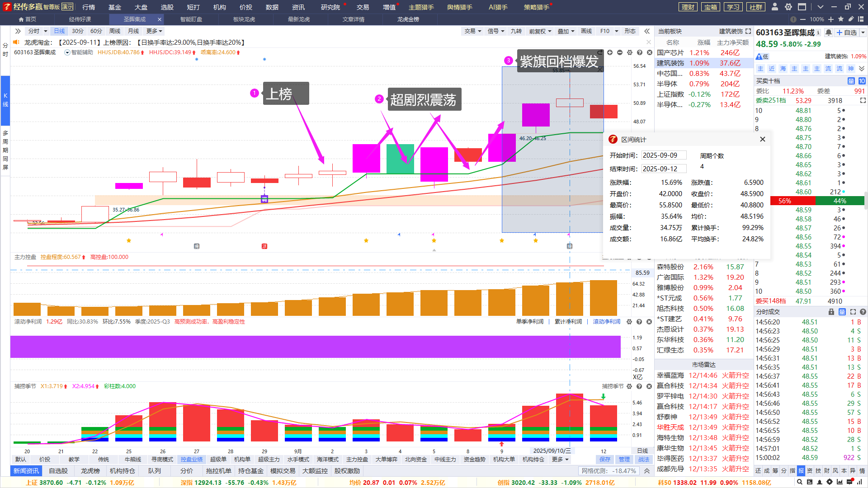This screenshot has width=868, height=488.
Task: Collapse chart toolbar with double-left chevron
Action: (x=647, y=31)
